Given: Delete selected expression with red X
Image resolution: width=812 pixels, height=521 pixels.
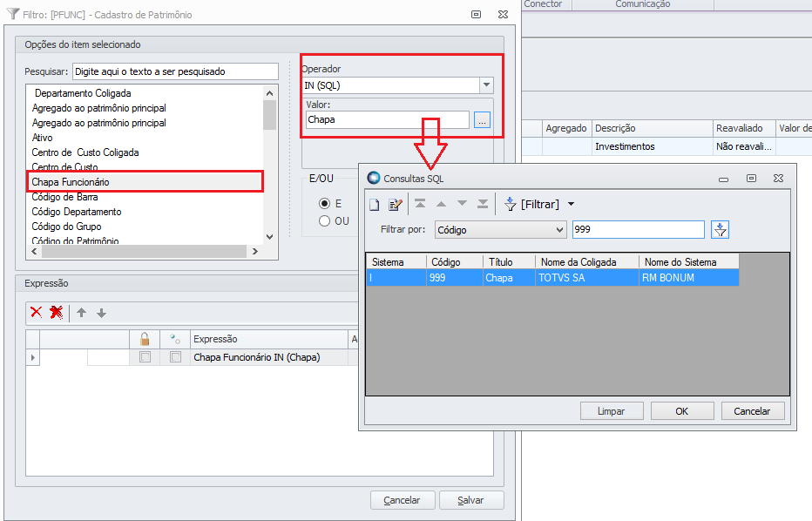Looking at the screenshot, I should click(x=37, y=312).
